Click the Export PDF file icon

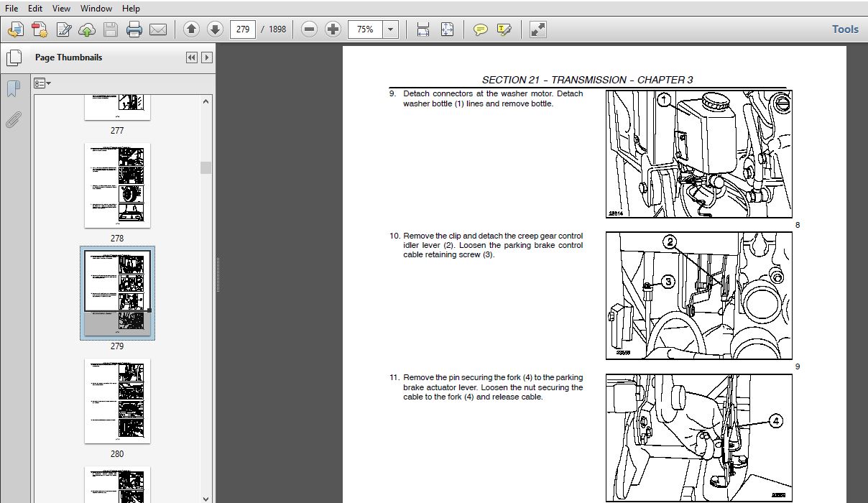tap(40, 29)
